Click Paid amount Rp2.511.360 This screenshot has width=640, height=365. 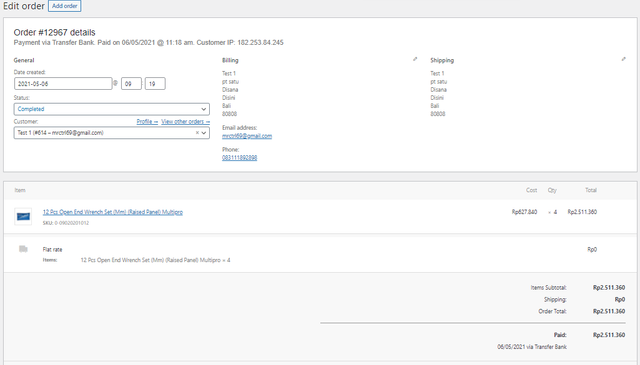[609, 335]
